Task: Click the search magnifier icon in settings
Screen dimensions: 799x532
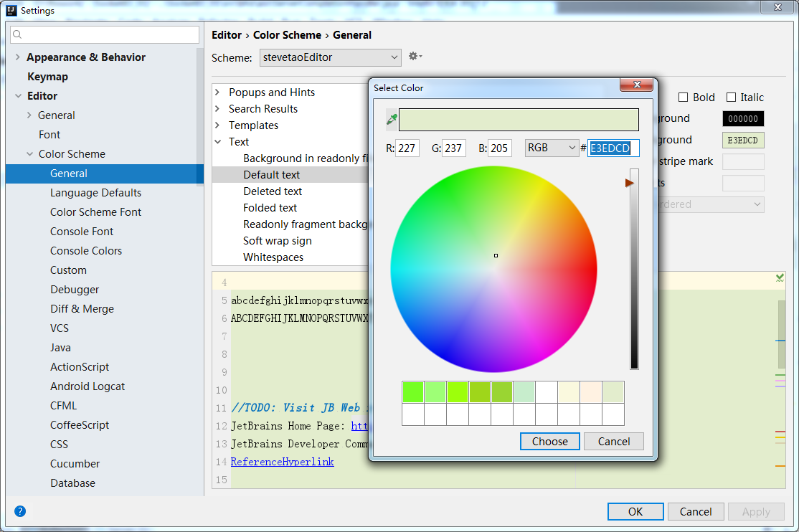Action: click(x=17, y=34)
